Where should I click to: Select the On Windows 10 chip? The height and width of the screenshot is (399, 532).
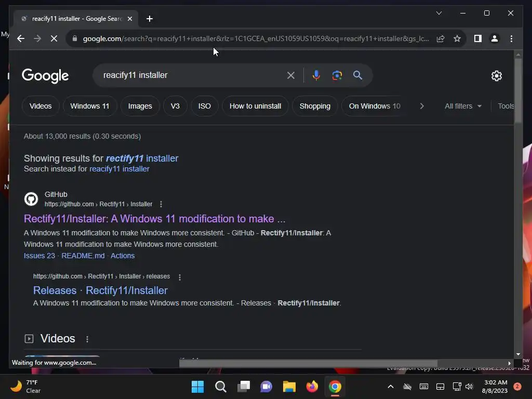(374, 106)
